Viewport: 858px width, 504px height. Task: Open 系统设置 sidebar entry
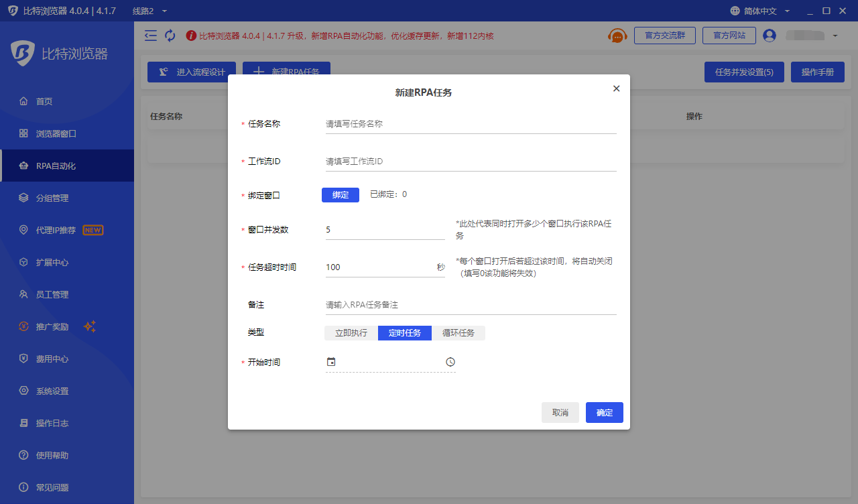point(67,391)
